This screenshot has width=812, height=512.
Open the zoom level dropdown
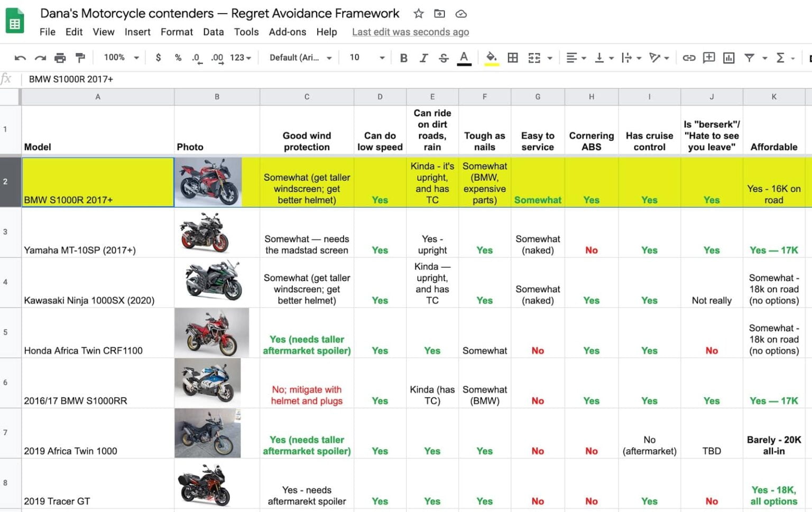point(120,58)
